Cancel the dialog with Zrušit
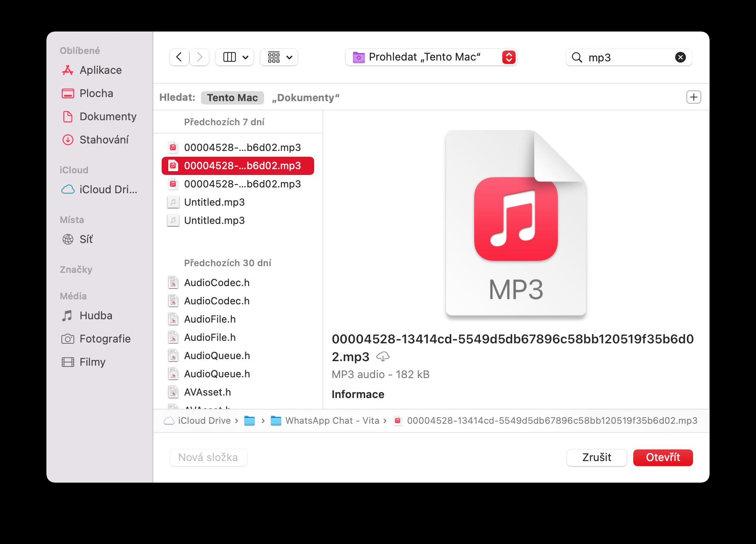The image size is (756, 544). click(x=596, y=457)
